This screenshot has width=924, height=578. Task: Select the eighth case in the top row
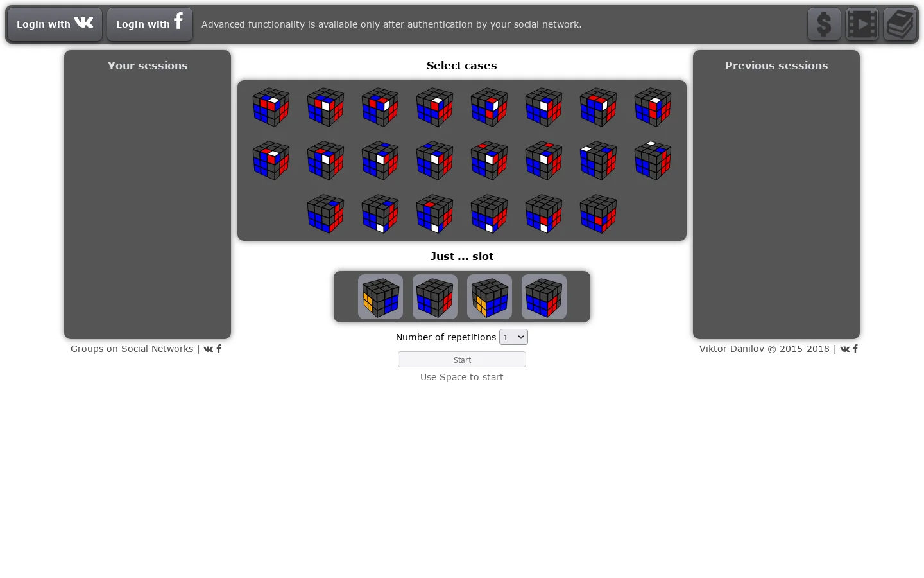click(653, 107)
